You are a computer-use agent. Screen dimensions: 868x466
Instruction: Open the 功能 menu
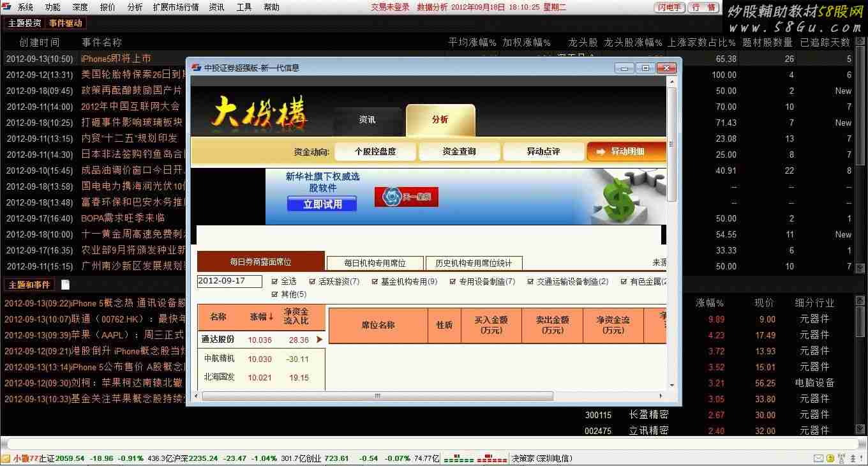point(53,8)
